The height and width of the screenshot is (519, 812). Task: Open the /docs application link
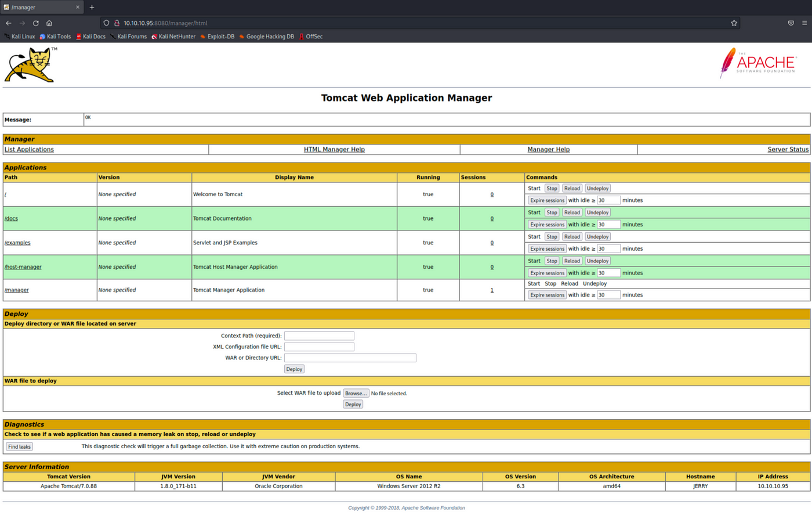pyautogui.click(x=11, y=218)
